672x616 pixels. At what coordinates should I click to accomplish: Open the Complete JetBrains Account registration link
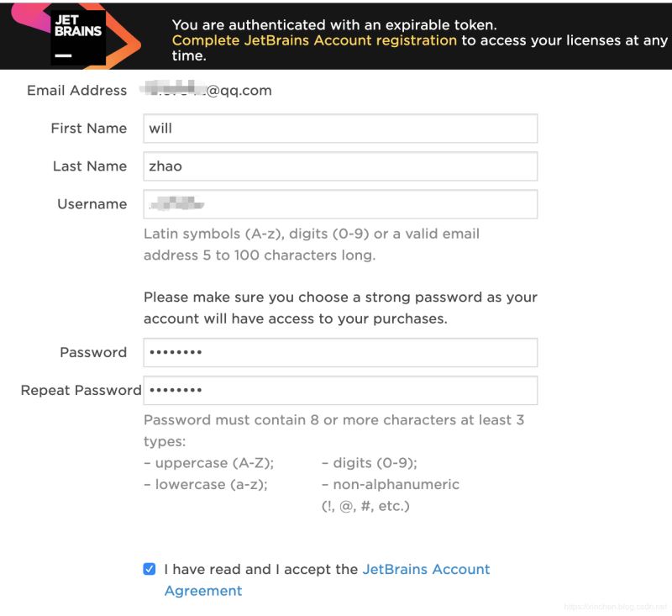tap(314, 40)
